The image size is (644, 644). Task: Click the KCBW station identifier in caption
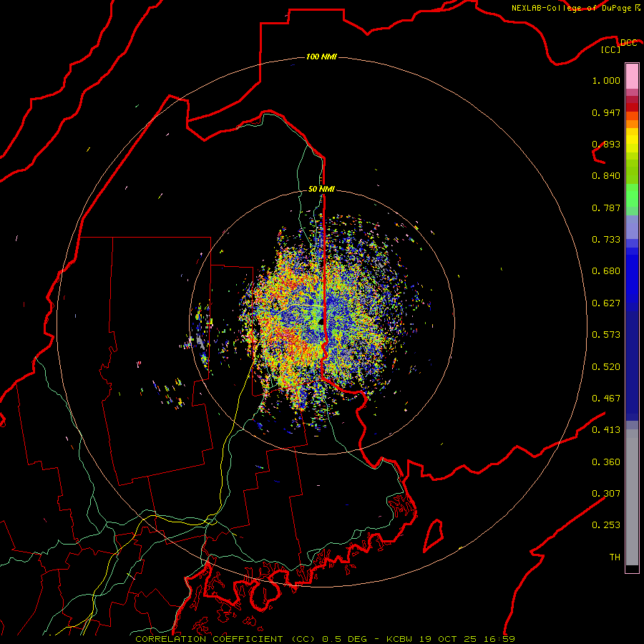coord(401,639)
